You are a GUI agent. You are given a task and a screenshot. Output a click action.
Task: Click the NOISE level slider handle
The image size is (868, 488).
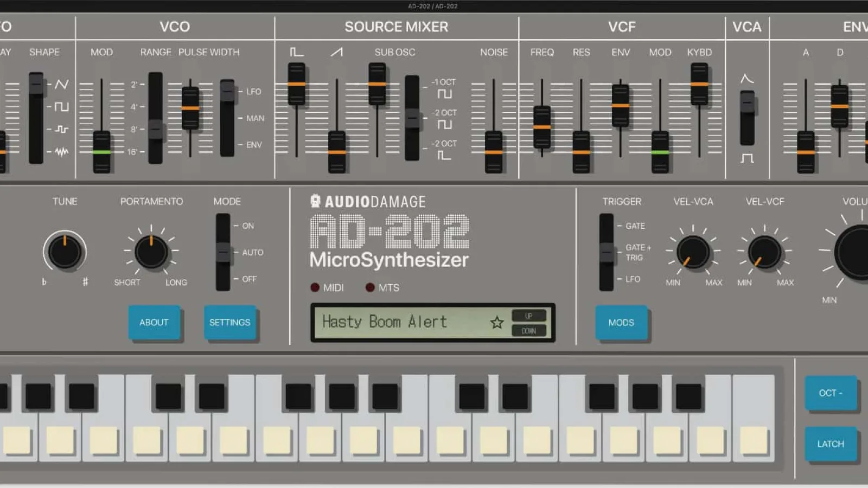(x=494, y=152)
